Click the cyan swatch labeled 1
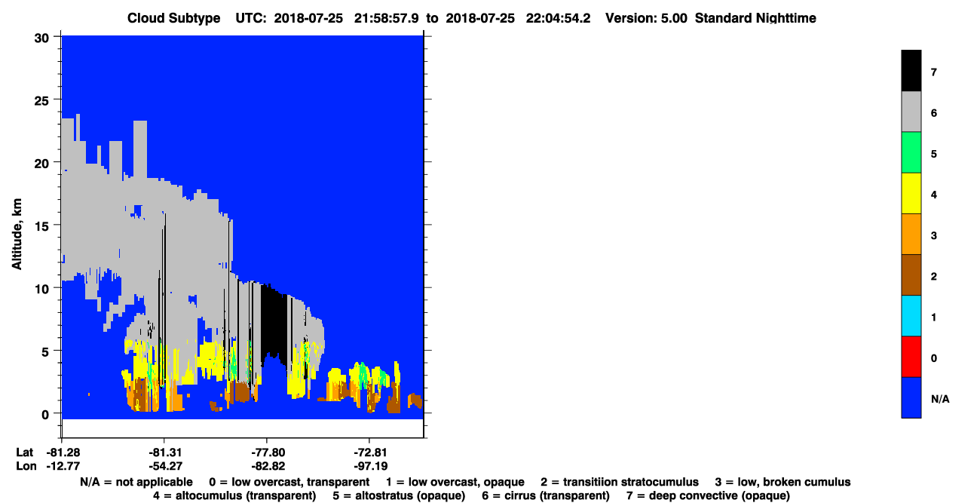This screenshot has height=503, width=980. point(911,315)
